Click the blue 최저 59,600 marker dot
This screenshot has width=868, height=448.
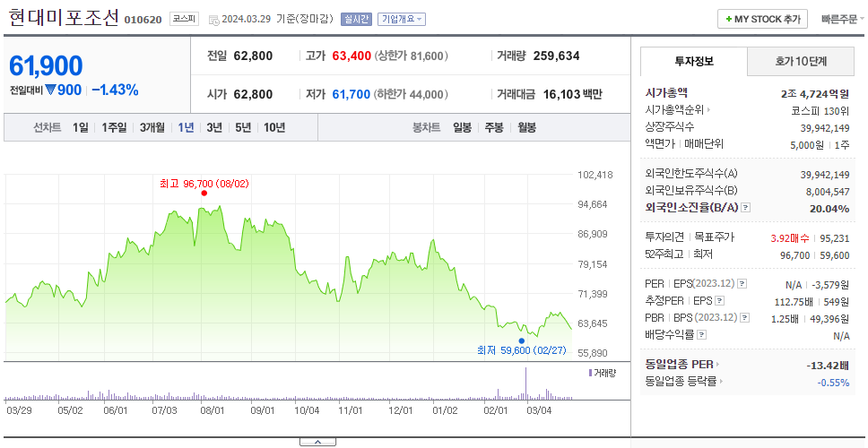[x=522, y=340]
